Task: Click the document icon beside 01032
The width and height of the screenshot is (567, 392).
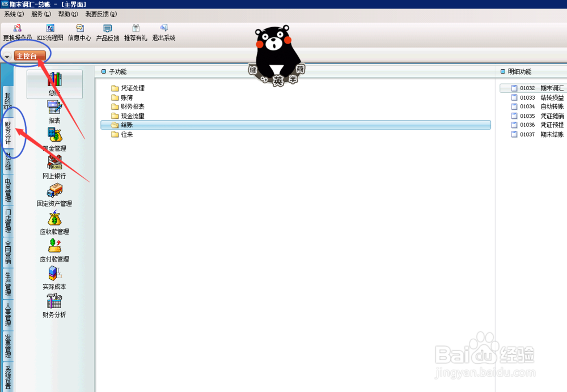Action: pyautogui.click(x=514, y=88)
